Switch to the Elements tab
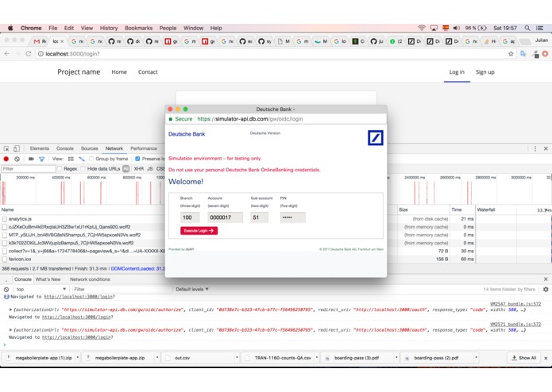Viewport: 552px width, 392px height. click(40, 148)
